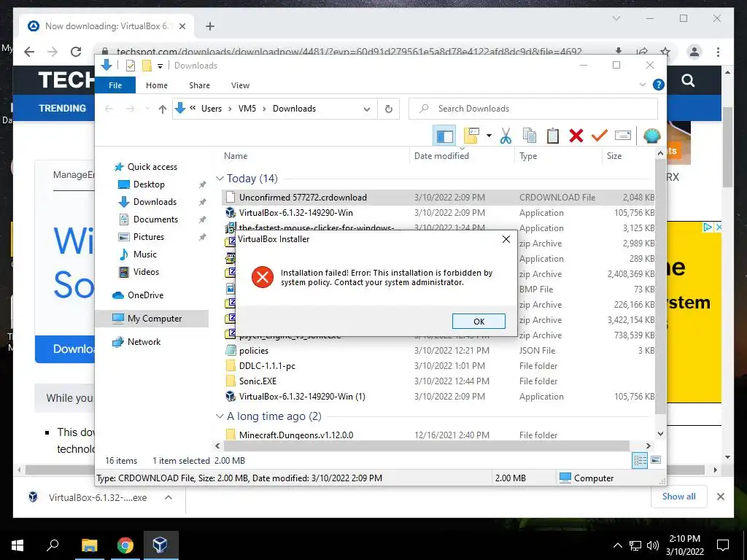Reload the Chrome page
747x560 pixels.
coord(76,52)
